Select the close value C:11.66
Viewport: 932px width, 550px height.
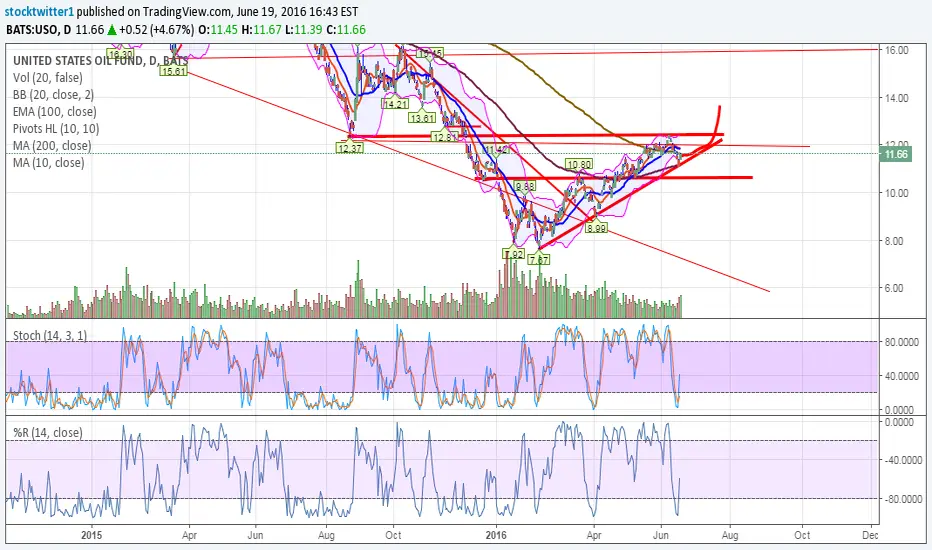point(345,30)
